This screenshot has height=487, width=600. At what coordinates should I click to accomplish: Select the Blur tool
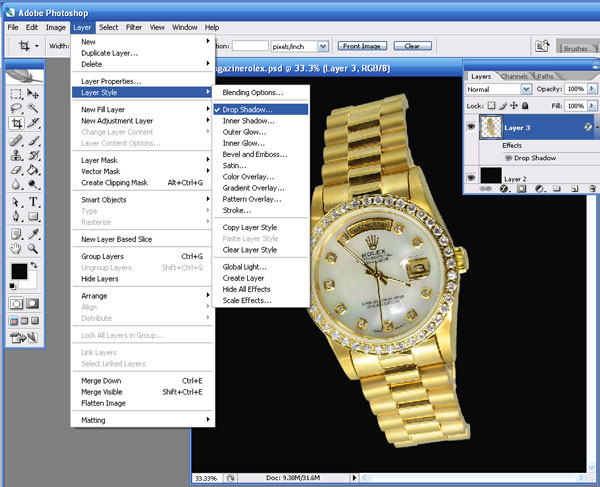point(16,184)
